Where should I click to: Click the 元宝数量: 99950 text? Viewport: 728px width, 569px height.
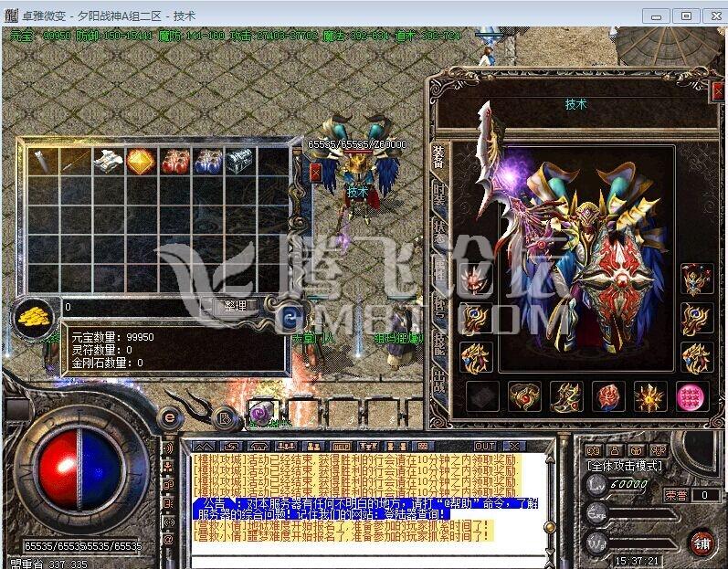click(x=113, y=337)
